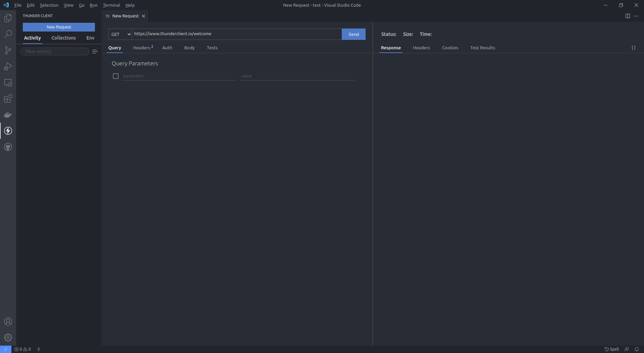Open Thunder Client from activity bar
This screenshot has height=353, width=644.
pyautogui.click(x=8, y=131)
